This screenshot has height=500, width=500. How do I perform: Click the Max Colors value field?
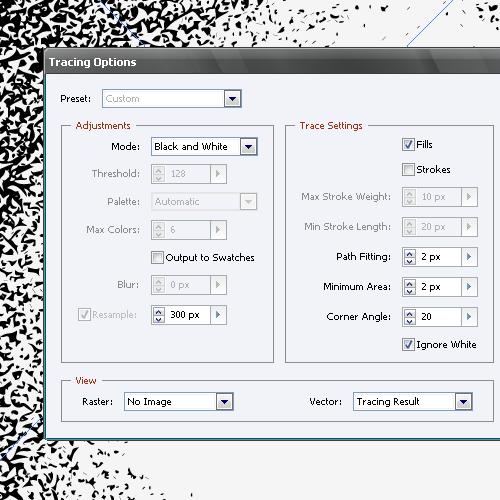(x=187, y=230)
